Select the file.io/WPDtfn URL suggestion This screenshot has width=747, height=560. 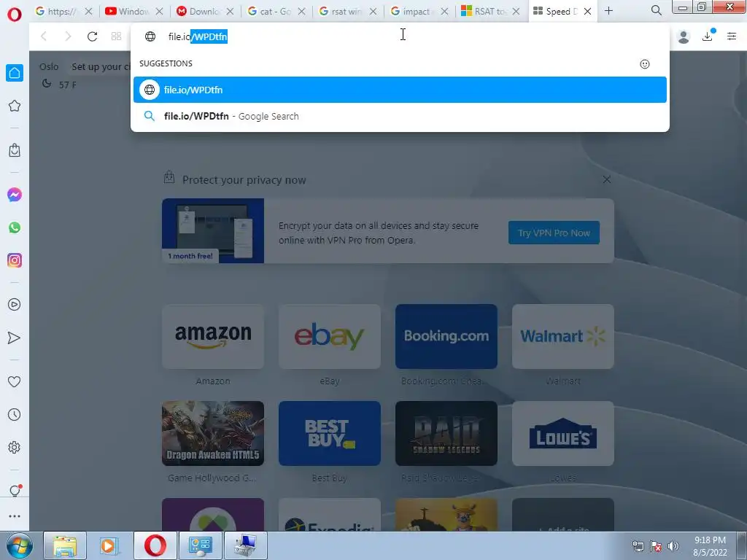[400, 90]
